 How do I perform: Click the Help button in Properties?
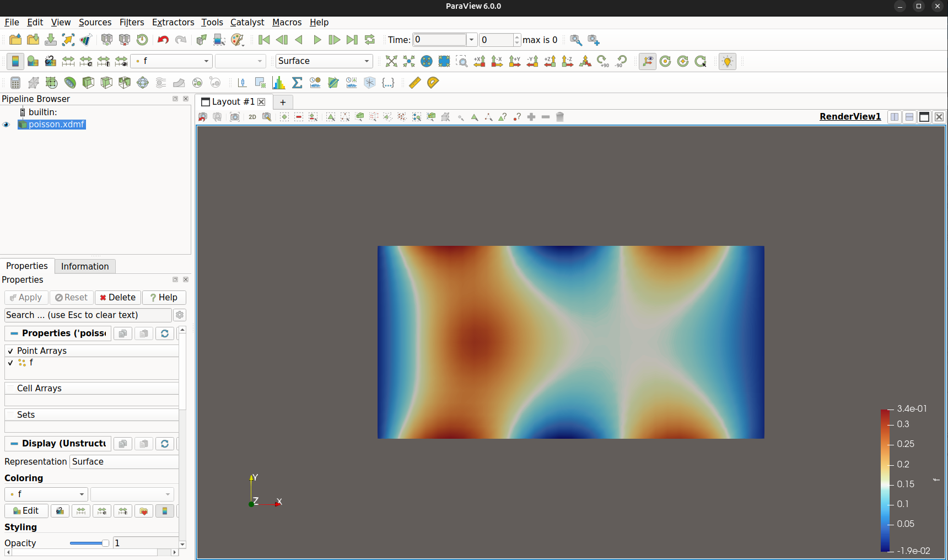pyautogui.click(x=164, y=298)
